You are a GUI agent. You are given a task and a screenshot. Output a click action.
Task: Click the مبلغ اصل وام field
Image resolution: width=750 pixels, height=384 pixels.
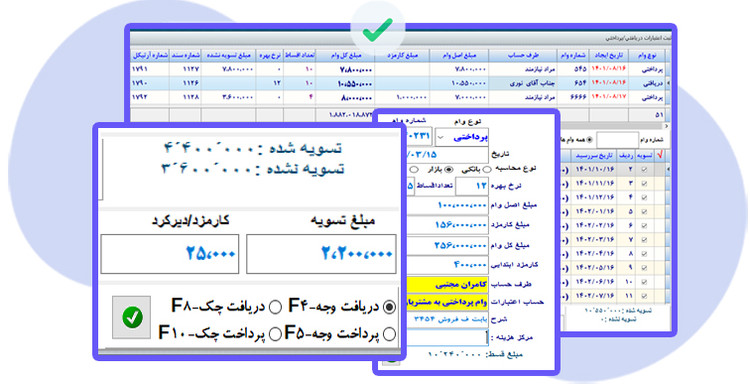tap(447, 205)
